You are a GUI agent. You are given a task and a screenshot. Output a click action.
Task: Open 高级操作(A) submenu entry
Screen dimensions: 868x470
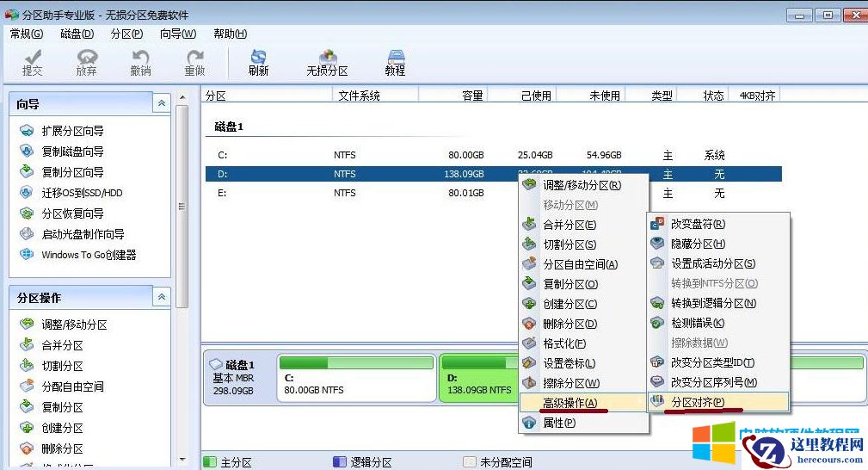click(x=583, y=403)
